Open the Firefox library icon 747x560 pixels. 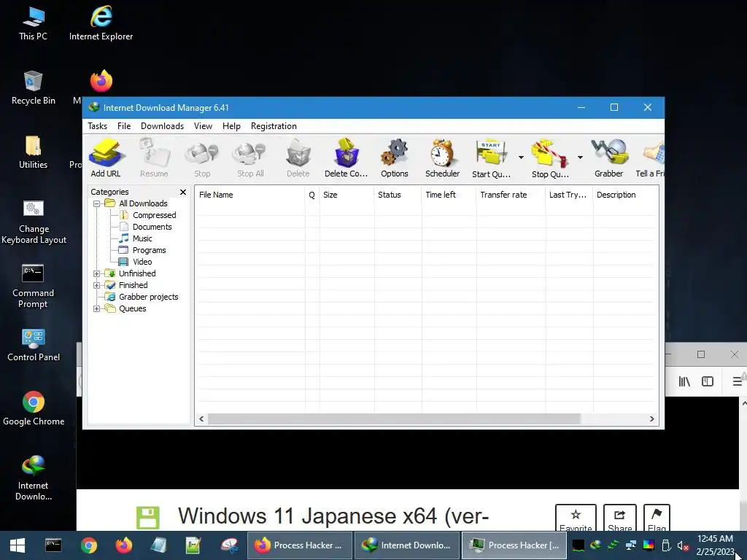point(684,381)
